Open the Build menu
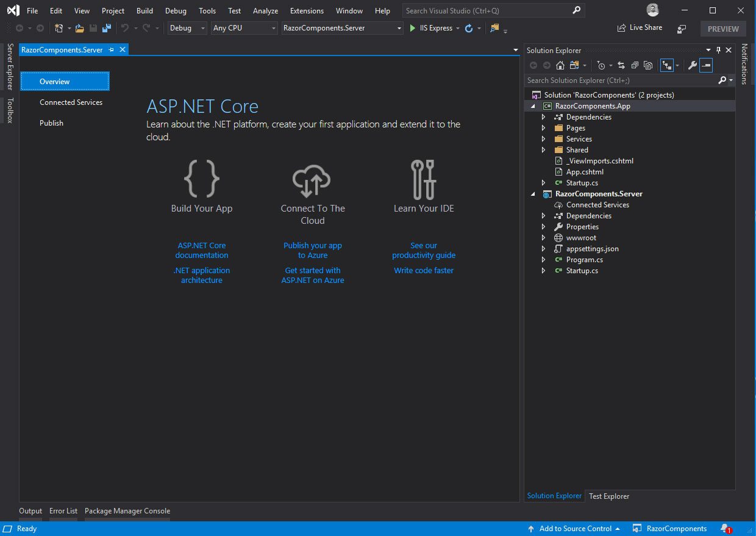 [144, 11]
